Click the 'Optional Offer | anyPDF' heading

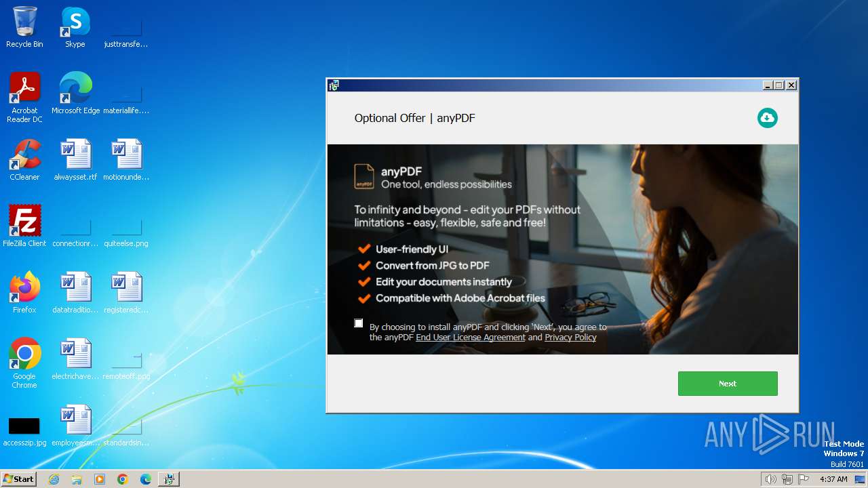tap(414, 118)
